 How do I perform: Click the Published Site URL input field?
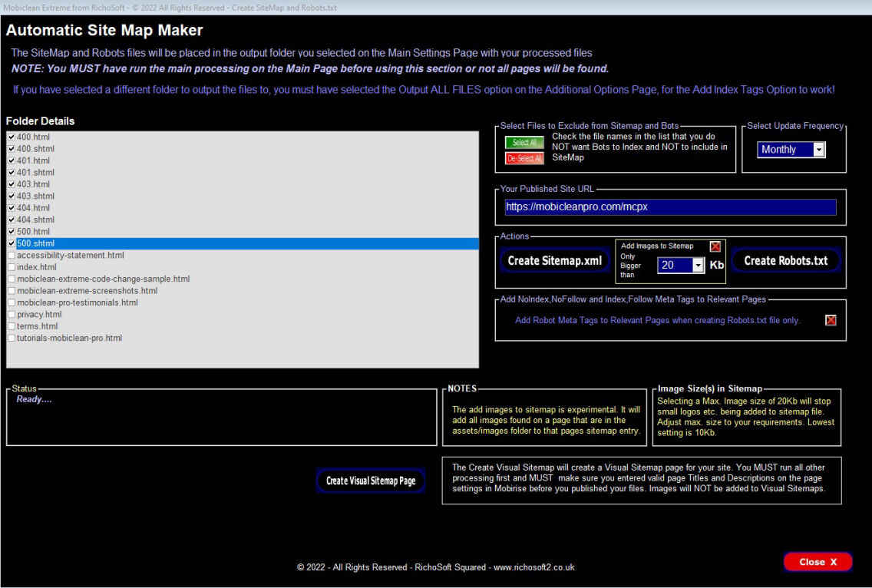(670, 207)
